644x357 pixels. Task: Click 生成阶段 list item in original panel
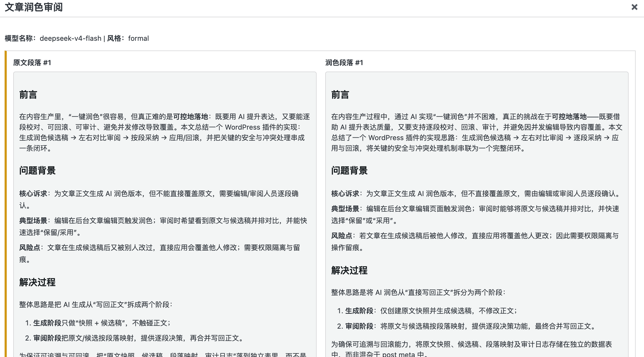click(47, 323)
